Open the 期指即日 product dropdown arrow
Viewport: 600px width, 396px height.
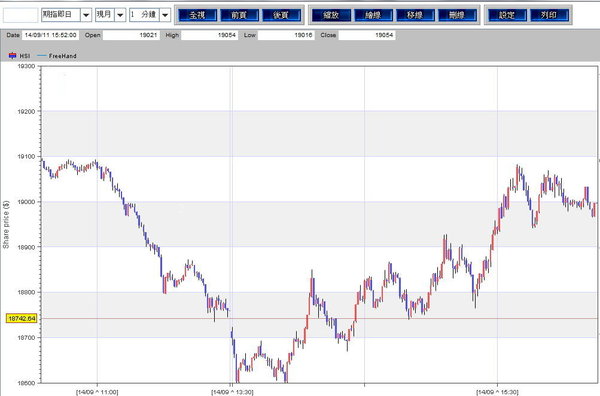pos(86,15)
